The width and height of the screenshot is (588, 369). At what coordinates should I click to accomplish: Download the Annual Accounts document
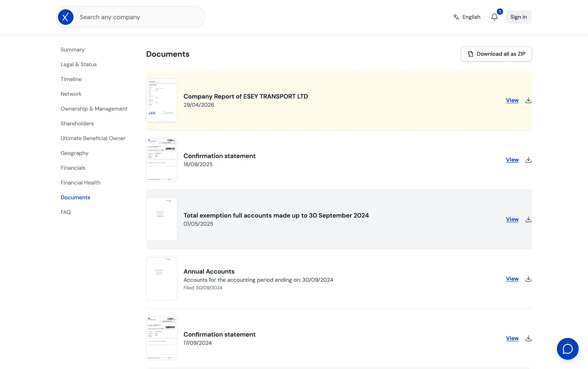coord(528,279)
